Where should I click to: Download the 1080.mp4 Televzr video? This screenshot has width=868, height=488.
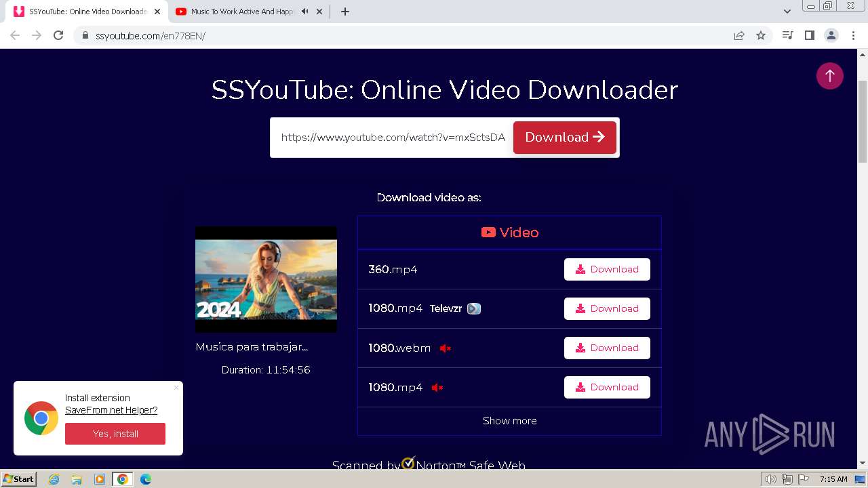[607, 308]
